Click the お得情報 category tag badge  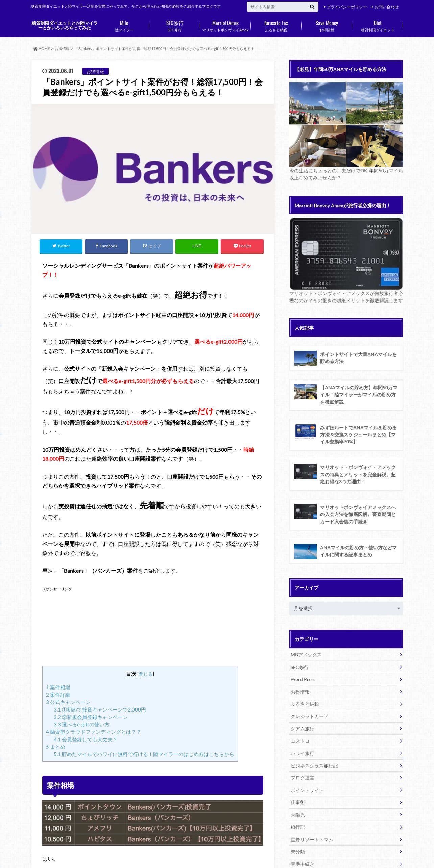coord(95,71)
